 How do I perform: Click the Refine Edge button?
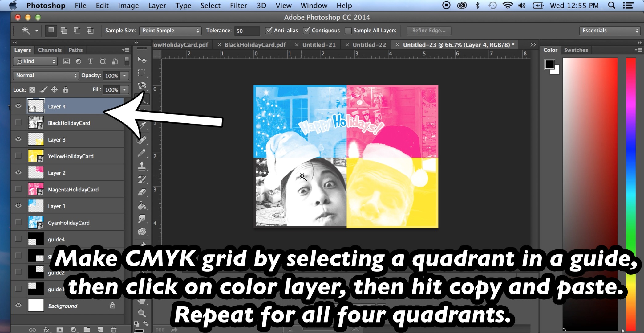coord(428,30)
